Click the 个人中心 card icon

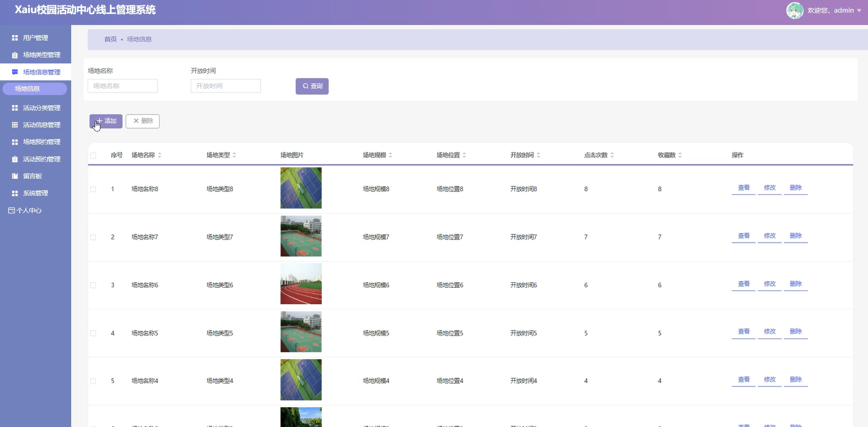tap(12, 210)
